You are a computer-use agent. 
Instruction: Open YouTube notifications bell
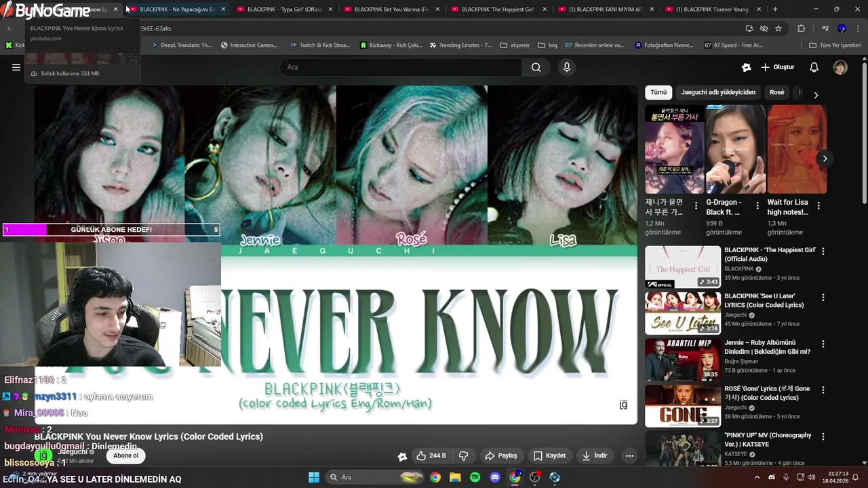point(814,67)
